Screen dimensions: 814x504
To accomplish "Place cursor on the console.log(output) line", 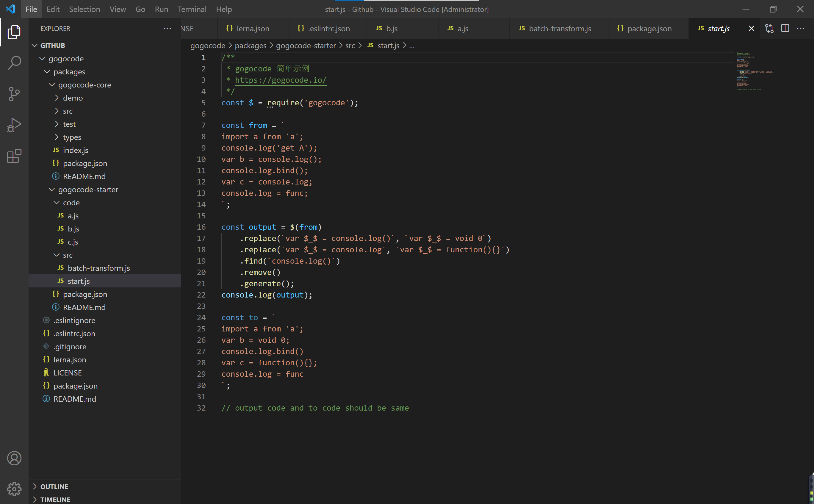I will (267, 295).
